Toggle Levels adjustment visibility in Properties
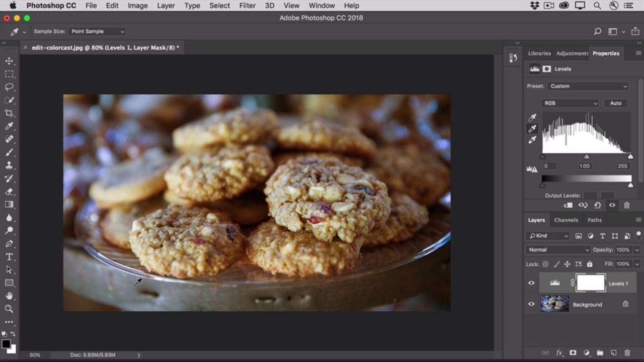The width and height of the screenshot is (644, 362). click(612, 205)
